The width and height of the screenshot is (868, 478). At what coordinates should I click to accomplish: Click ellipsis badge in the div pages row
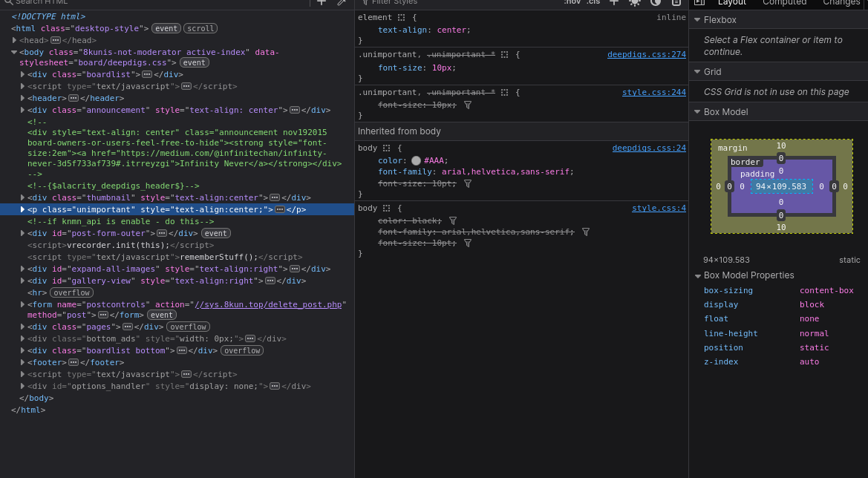click(x=127, y=327)
